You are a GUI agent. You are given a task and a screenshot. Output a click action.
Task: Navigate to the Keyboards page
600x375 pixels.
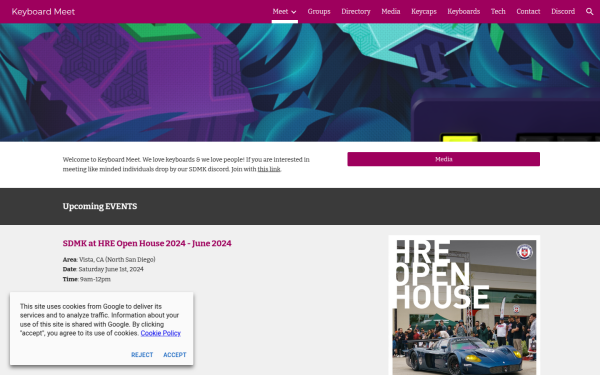click(464, 11)
